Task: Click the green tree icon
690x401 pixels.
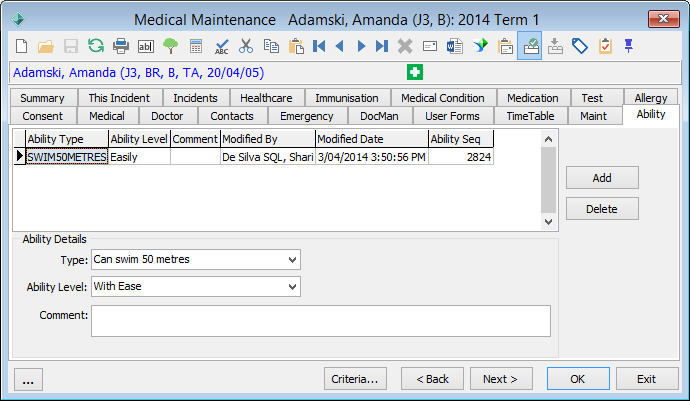Action: [171, 46]
